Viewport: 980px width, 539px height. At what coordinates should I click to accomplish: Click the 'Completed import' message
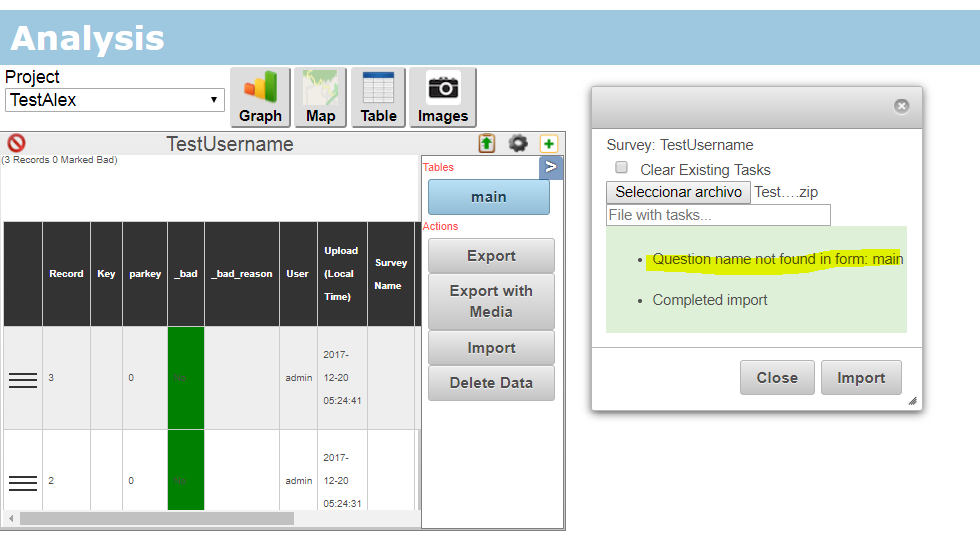709,300
